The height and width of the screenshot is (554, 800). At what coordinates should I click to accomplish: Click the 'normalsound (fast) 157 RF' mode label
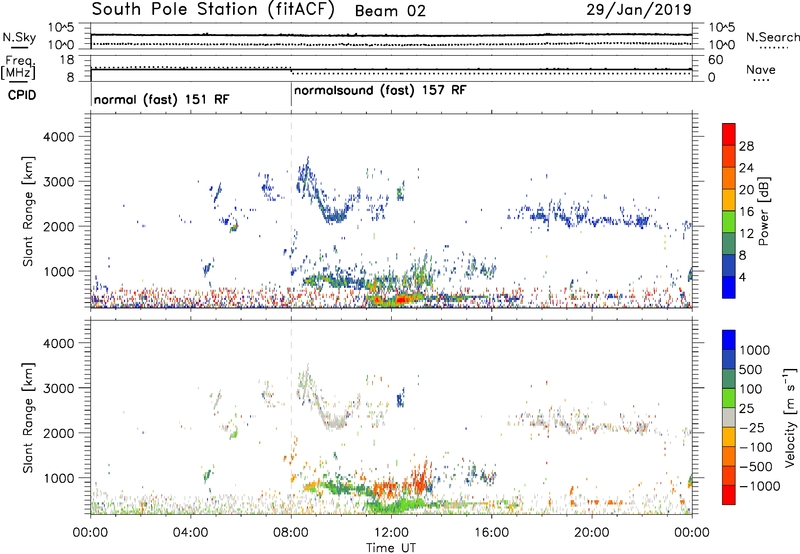coord(380,90)
